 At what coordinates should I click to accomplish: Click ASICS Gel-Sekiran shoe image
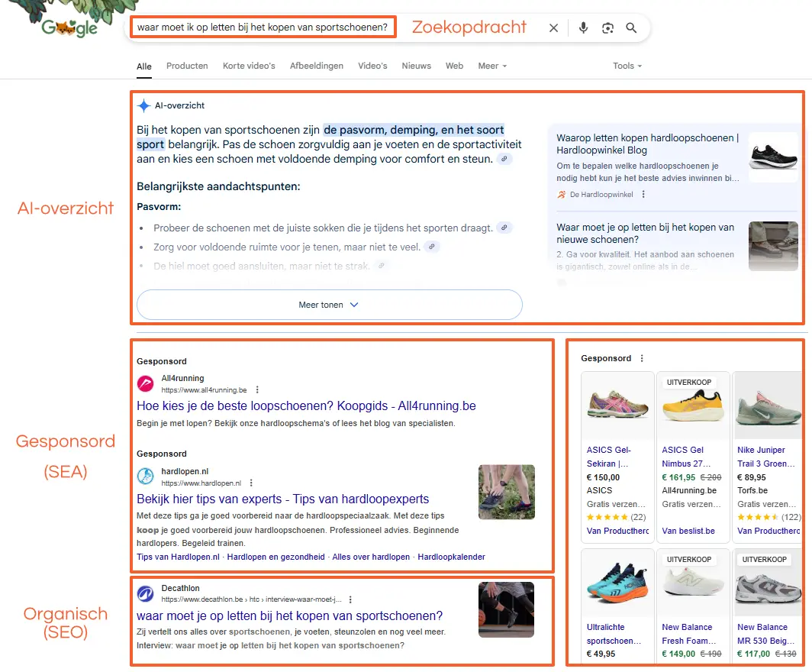pos(618,405)
